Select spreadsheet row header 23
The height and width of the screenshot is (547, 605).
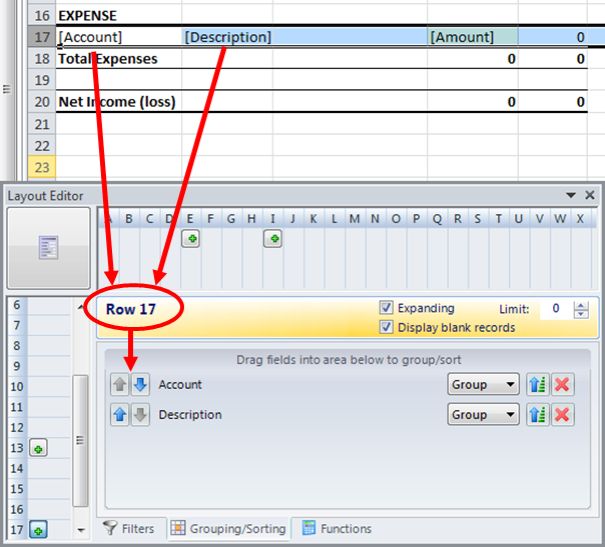pos(42,167)
